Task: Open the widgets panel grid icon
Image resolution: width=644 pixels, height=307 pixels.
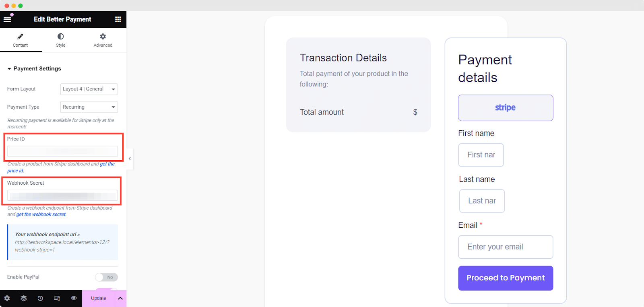Action: (118, 19)
